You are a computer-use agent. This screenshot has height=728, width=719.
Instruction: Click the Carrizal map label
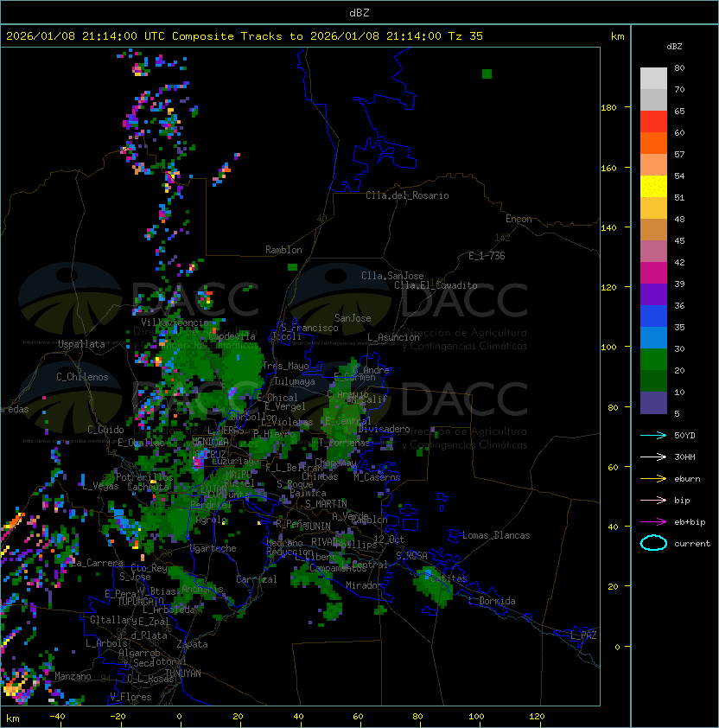click(257, 579)
